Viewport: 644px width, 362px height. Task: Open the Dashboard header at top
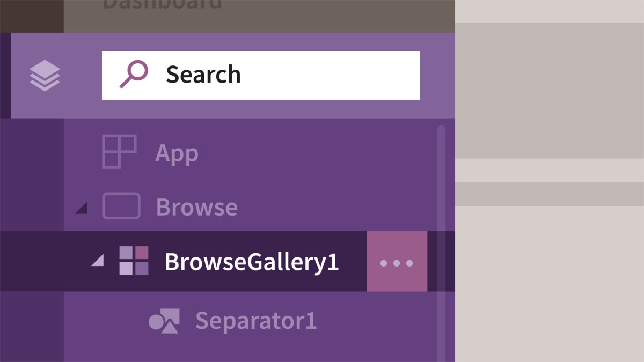pyautogui.click(x=162, y=4)
